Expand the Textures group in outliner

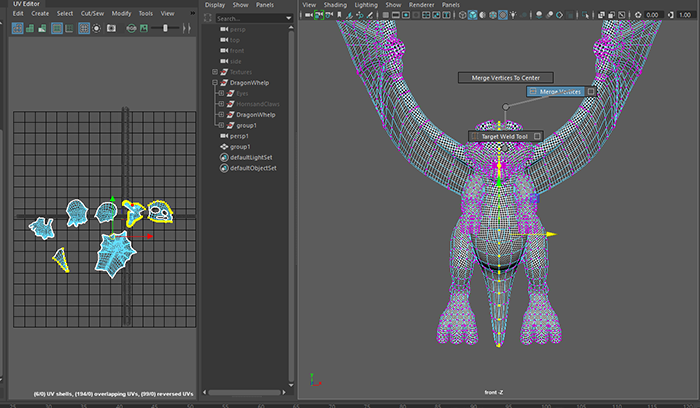215,72
